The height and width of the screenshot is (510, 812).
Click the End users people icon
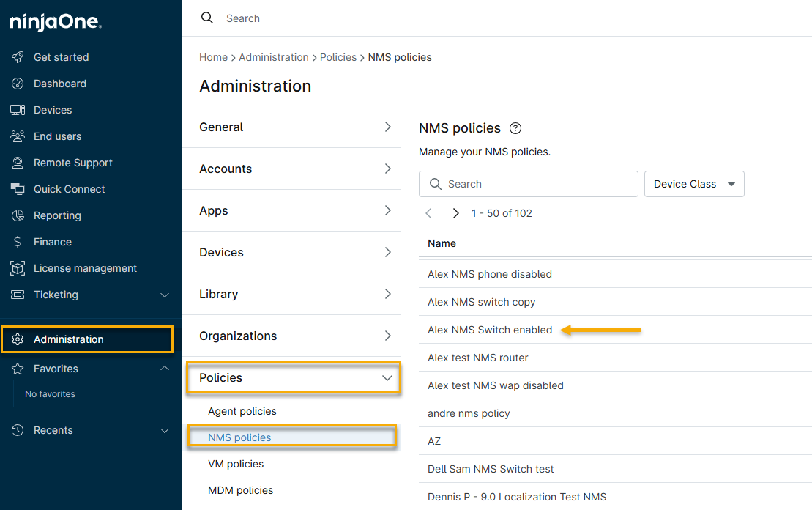[x=18, y=136]
